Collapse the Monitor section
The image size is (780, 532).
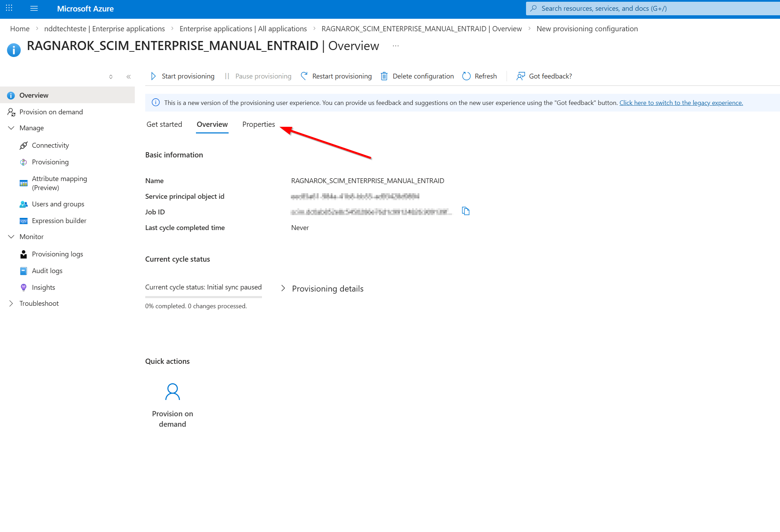click(x=11, y=237)
